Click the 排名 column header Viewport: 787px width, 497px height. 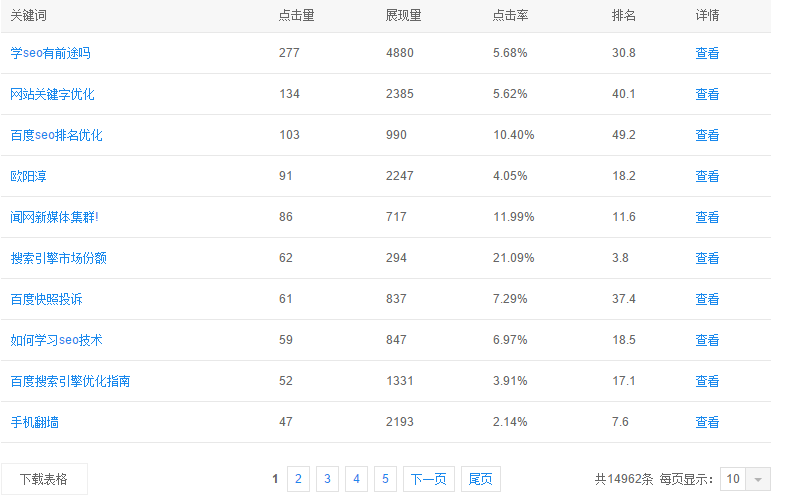pos(623,16)
